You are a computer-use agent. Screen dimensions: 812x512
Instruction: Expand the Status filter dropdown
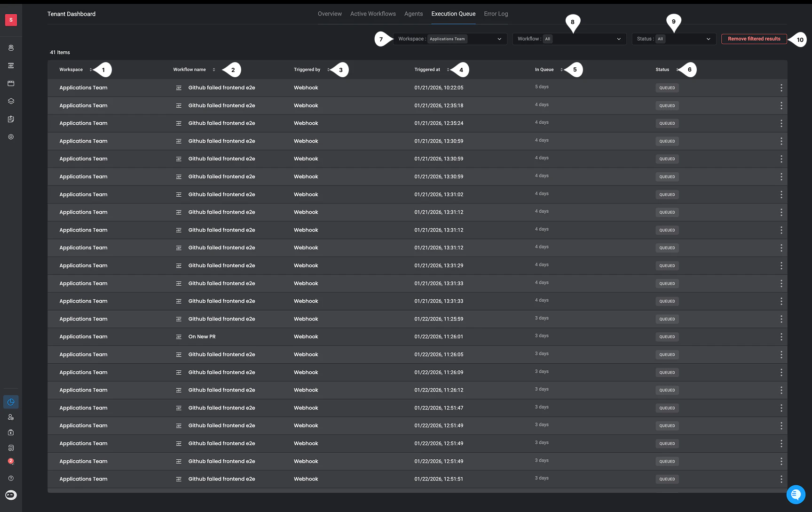tap(674, 39)
